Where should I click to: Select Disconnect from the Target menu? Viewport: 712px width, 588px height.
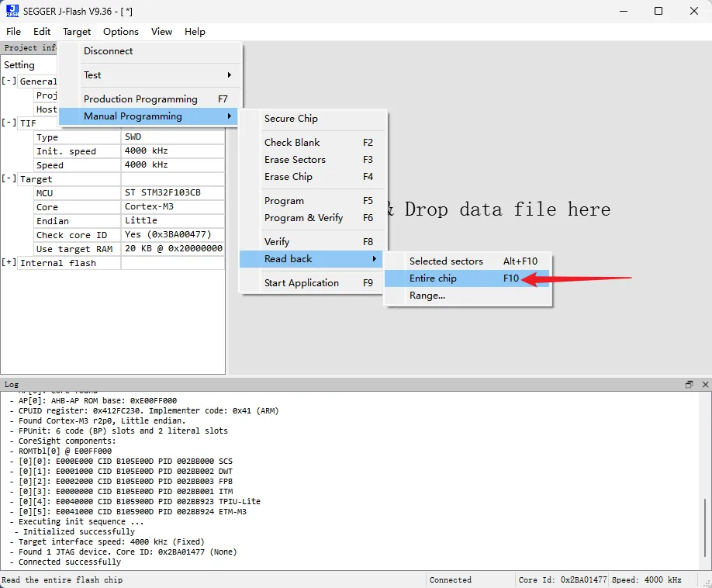coord(150,51)
